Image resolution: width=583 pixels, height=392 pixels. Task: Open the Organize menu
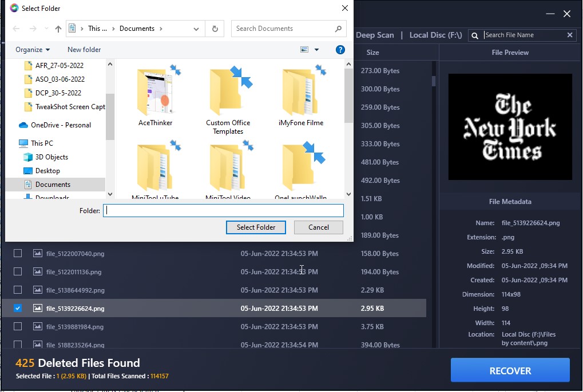click(29, 50)
